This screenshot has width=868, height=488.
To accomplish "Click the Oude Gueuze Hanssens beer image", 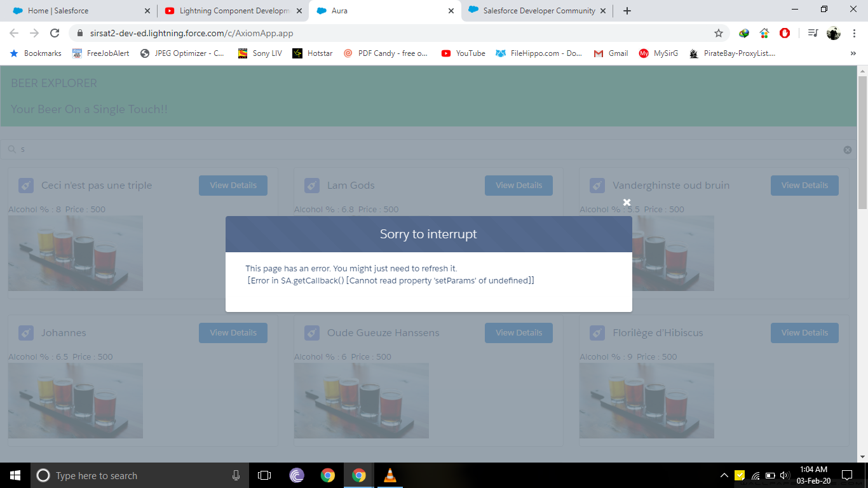I will [362, 400].
